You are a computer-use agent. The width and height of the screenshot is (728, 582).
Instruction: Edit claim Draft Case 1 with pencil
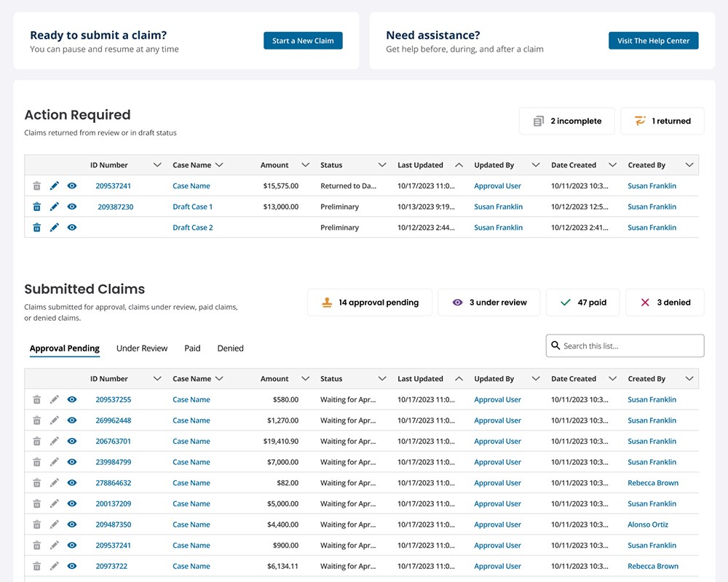point(55,207)
